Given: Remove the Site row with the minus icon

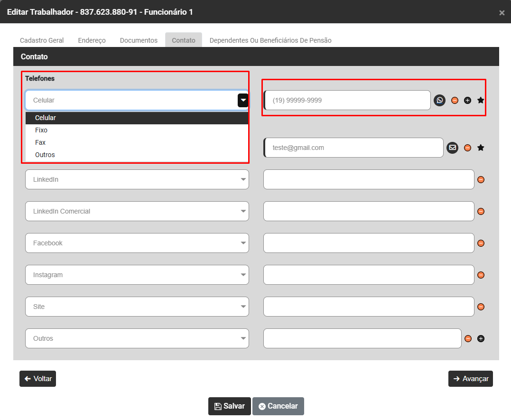Looking at the screenshot, I should click(x=481, y=307).
